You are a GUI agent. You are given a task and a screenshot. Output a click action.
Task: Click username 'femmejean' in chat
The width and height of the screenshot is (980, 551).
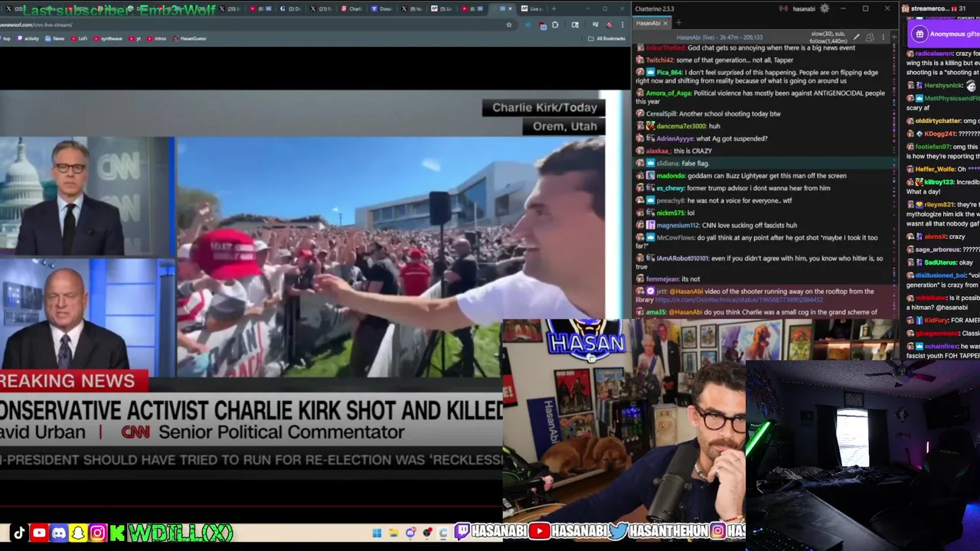(663, 279)
